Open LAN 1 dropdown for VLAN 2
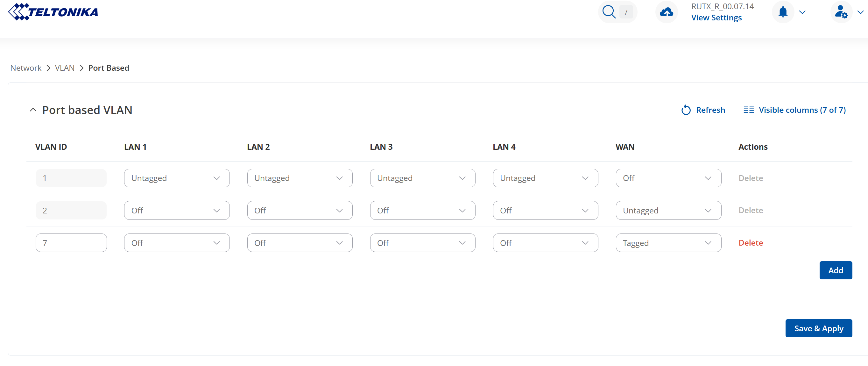 tap(177, 211)
